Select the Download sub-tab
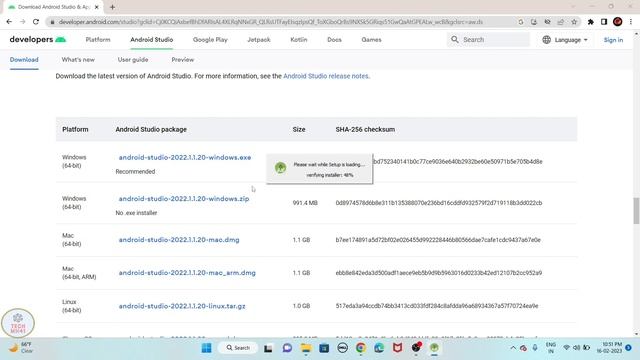This screenshot has height=360, width=640. coord(24,60)
